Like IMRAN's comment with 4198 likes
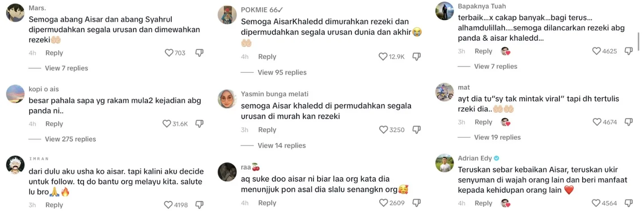Screen dimensions: 644x215 point(168,205)
